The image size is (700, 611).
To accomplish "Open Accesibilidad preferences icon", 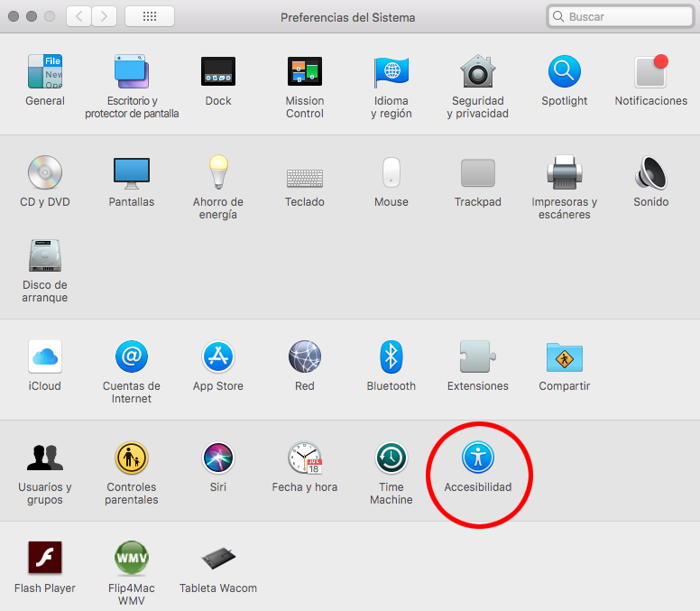I will [x=478, y=458].
